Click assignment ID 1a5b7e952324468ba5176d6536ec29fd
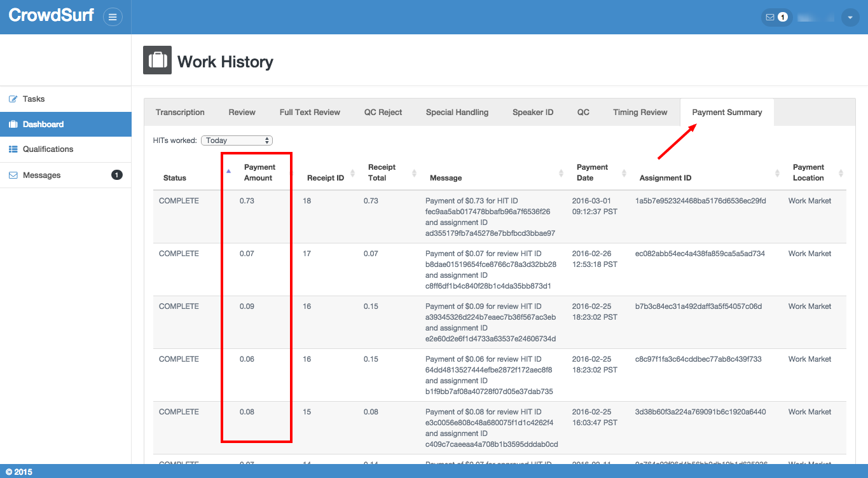The image size is (868, 478). (701, 201)
